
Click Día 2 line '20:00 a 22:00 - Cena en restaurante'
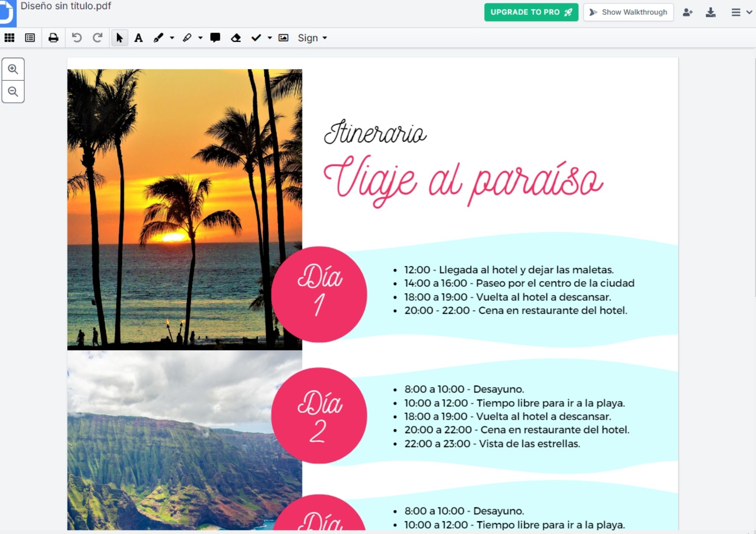[517, 430]
